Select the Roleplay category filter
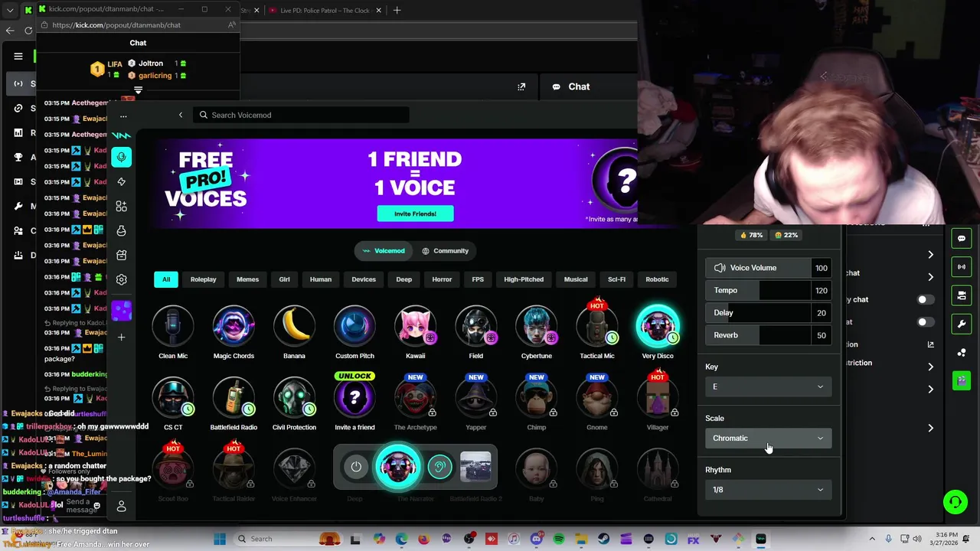This screenshot has height=551, width=980. pos(204,279)
